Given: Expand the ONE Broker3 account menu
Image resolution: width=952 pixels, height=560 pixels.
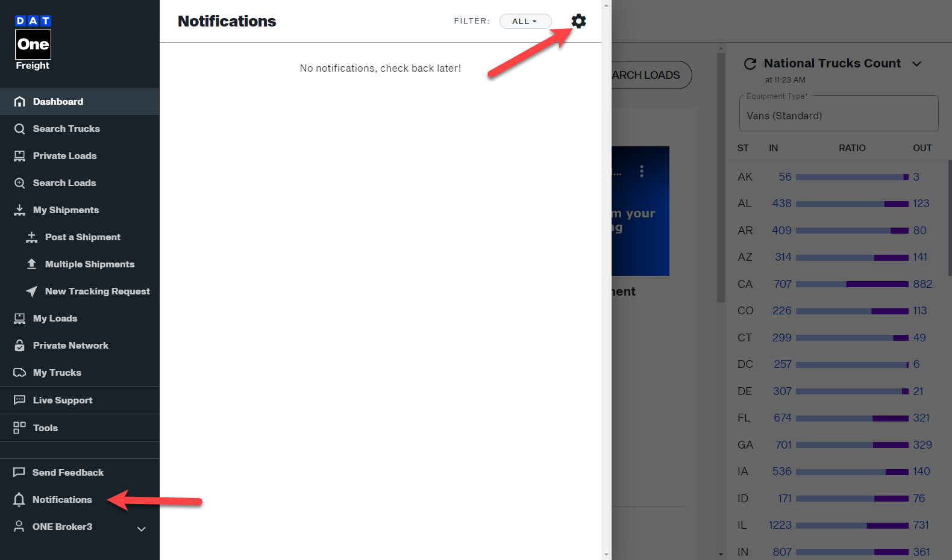Looking at the screenshot, I should pos(141,529).
